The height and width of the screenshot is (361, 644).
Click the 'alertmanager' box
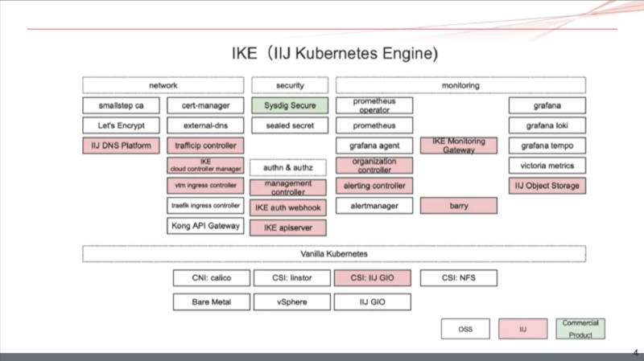(x=374, y=206)
